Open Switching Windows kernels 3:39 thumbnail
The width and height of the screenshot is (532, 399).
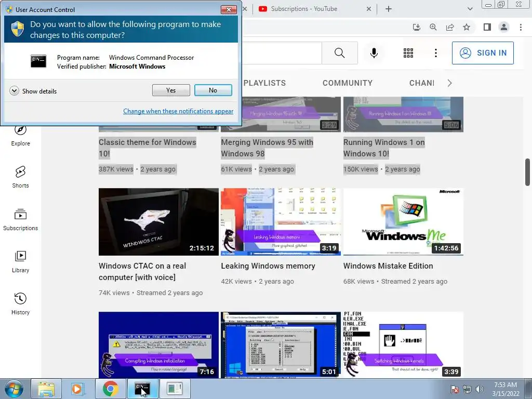click(x=403, y=345)
